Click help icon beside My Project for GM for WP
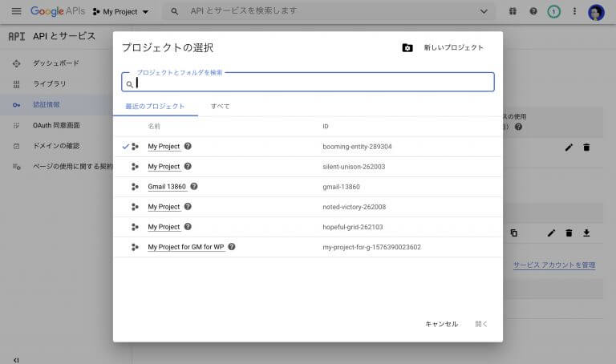This screenshot has height=364, width=616. (231, 247)
